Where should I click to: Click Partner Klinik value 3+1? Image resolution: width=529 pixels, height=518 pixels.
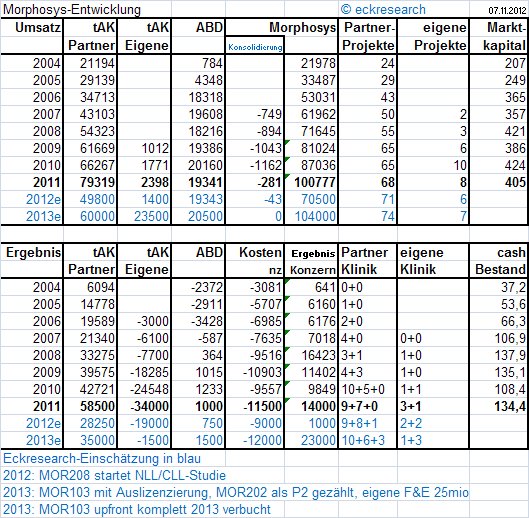click(x=352, y=355)
